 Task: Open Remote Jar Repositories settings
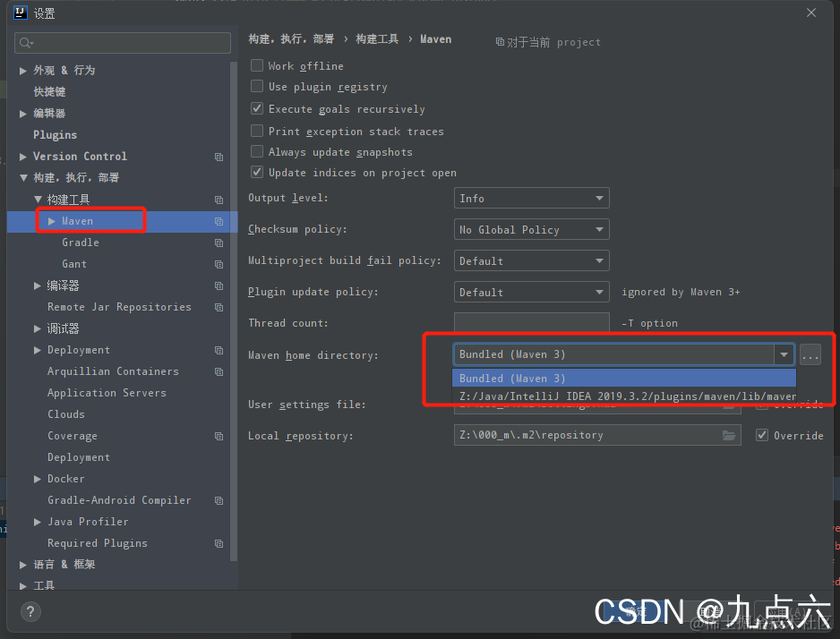119,307
